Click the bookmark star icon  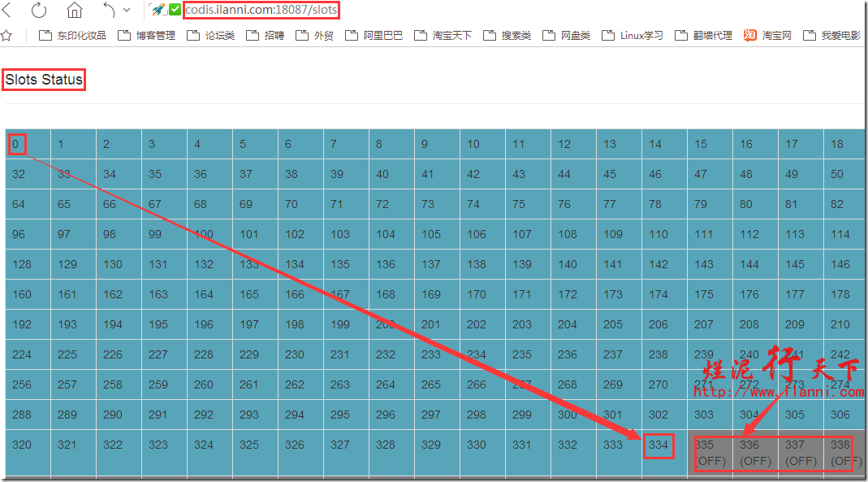coord(6,36)
